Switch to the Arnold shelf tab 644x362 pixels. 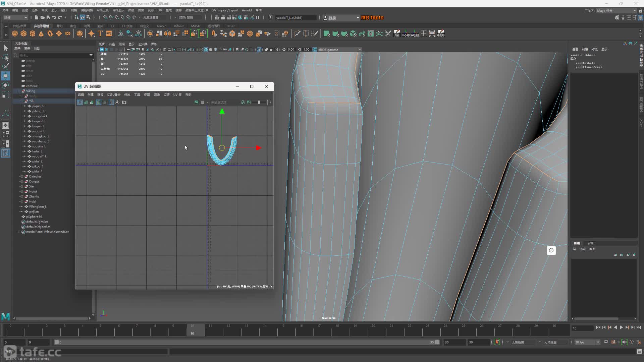161,26
